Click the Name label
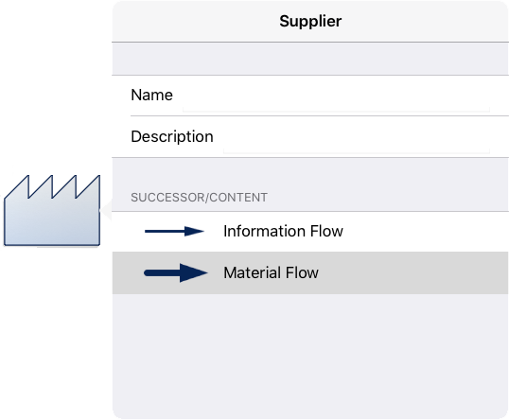The width and height of the screenshot is (509, 420). [x=151, y=96]
